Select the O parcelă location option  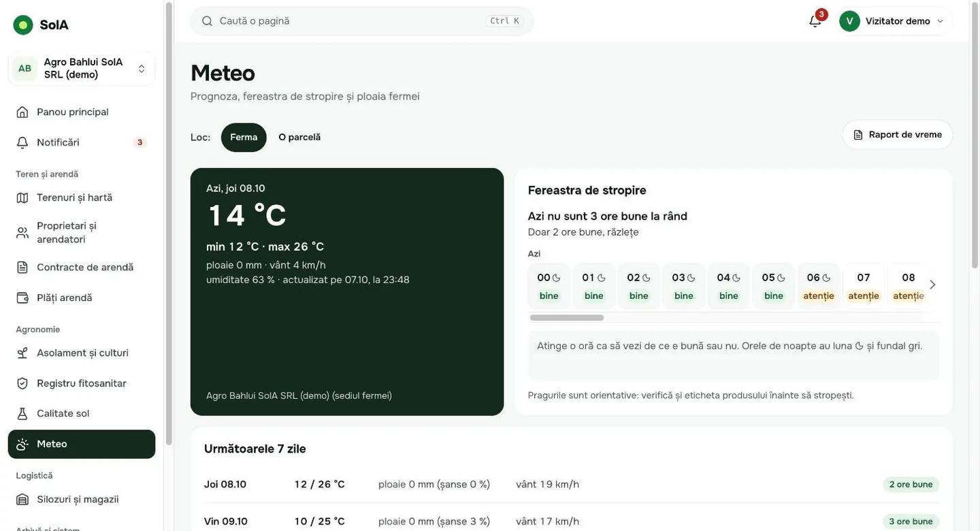tap(299, 137)
